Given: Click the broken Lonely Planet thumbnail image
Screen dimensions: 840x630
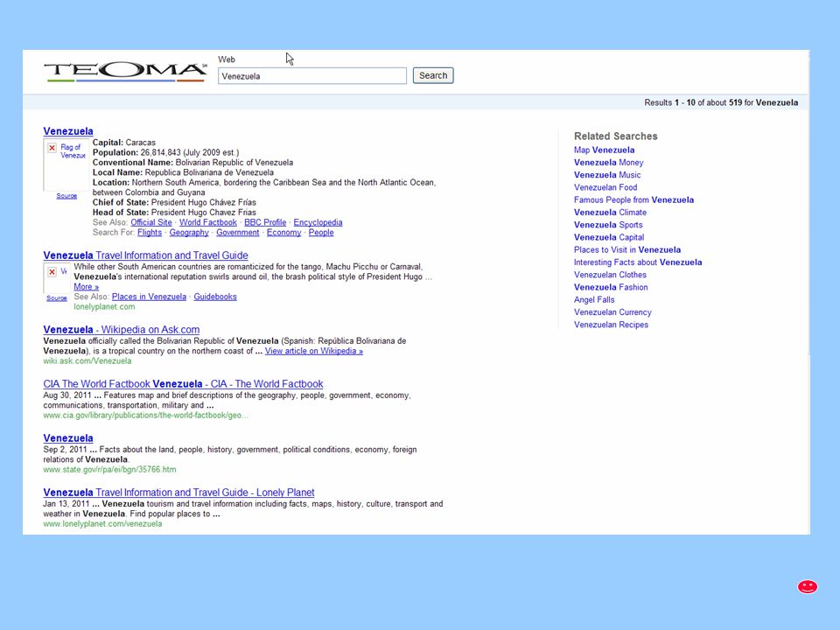Looking at the screenshot, I should [x=56, y=277].
